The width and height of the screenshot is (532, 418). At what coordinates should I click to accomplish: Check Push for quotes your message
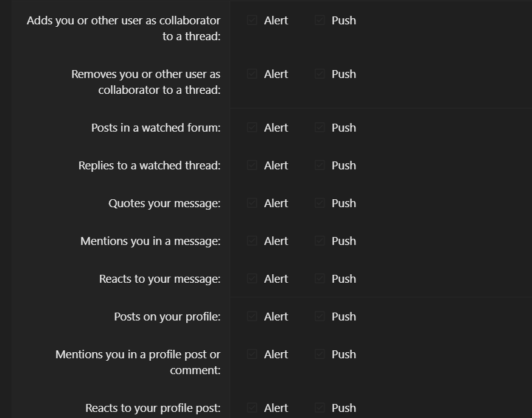click(x=320, y=204)
